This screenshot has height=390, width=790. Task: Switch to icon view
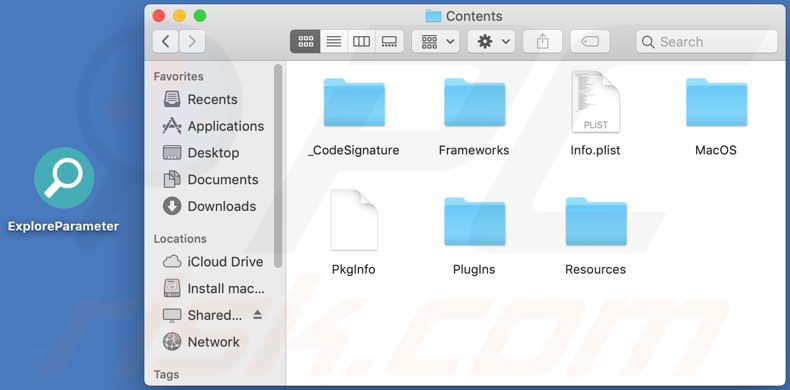[x=305, y=41]
